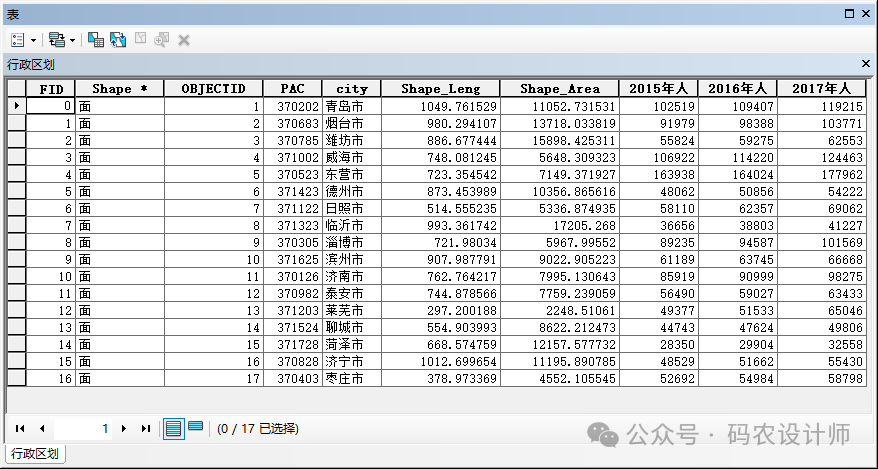
Task: Click the city column header
Action: click(351, 88)
